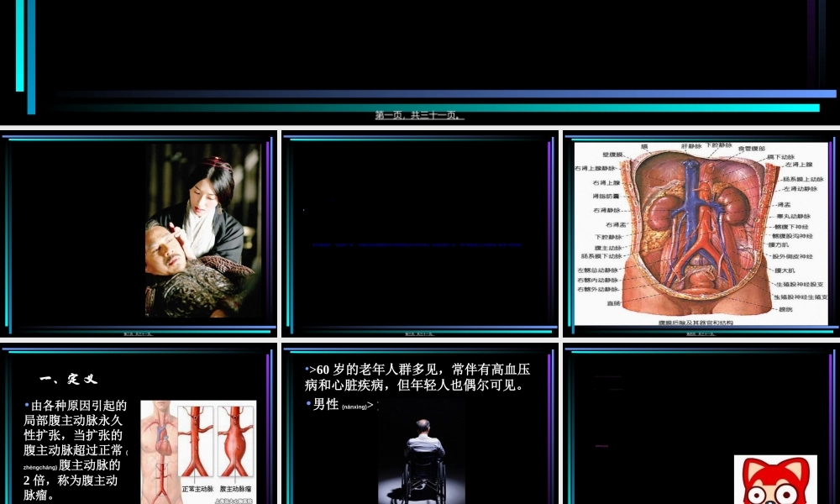
Task: Expand the dark second slide preview
Action: 420,231
